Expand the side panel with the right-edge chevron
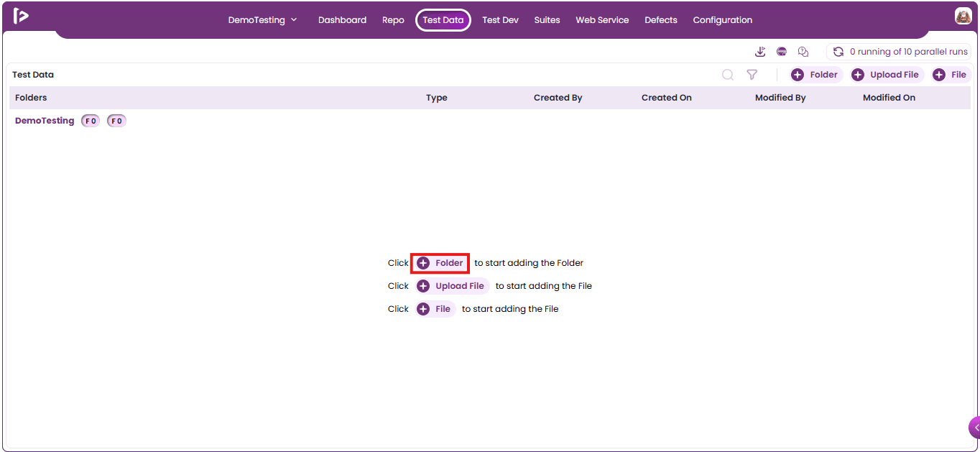The width and height of the screenshot is (980, 452). (975, 428)
